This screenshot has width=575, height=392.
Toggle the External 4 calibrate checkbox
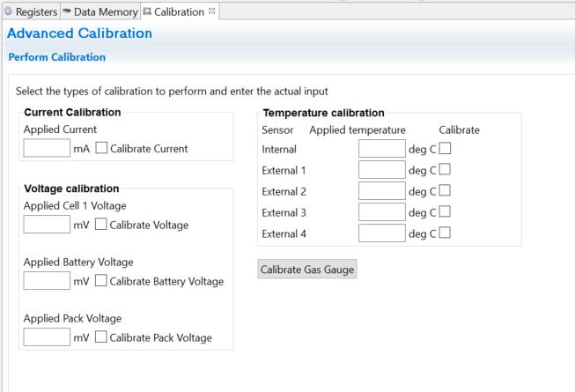(x=445, y=233)
